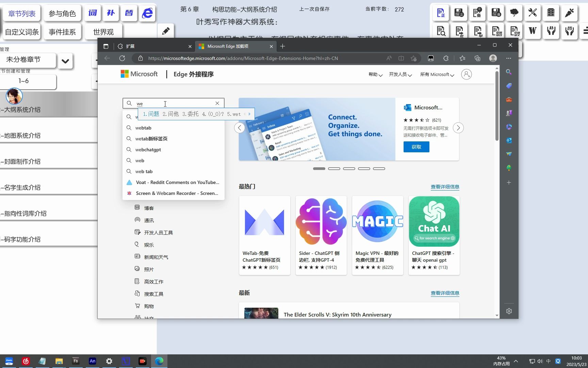Image resolution: width=588 pixels, height=368 pixels.
Task: Click the scissors-and-ruler tools icon
Action: [x=533, y=13]
